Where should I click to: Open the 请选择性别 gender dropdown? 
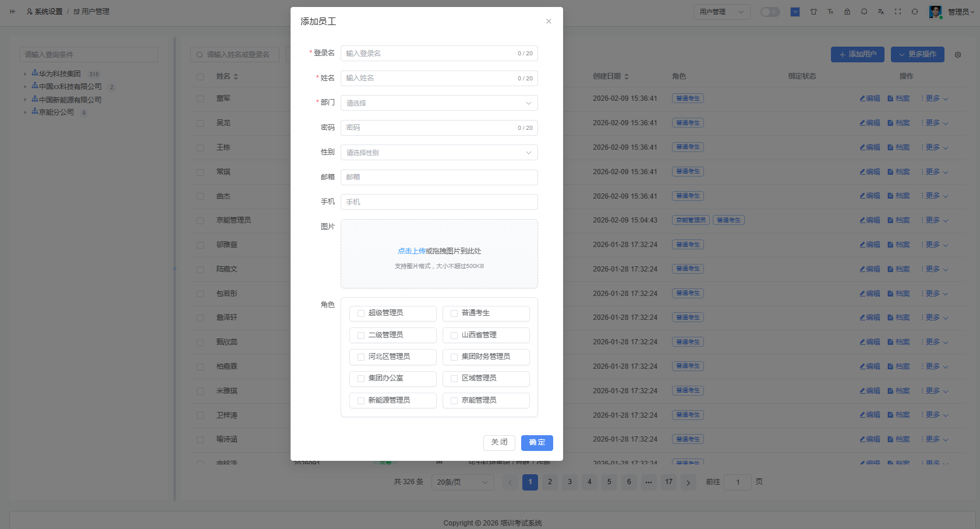pos(438,152)
